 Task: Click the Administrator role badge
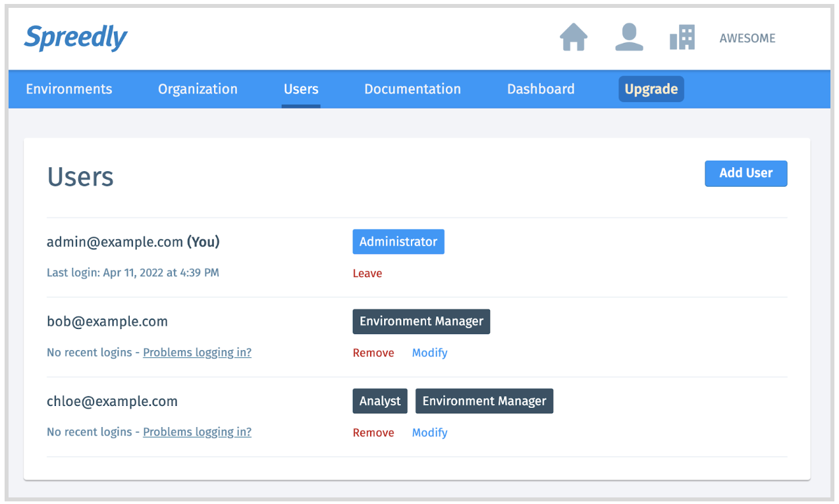pyautogui.click(x=398, y=241)
